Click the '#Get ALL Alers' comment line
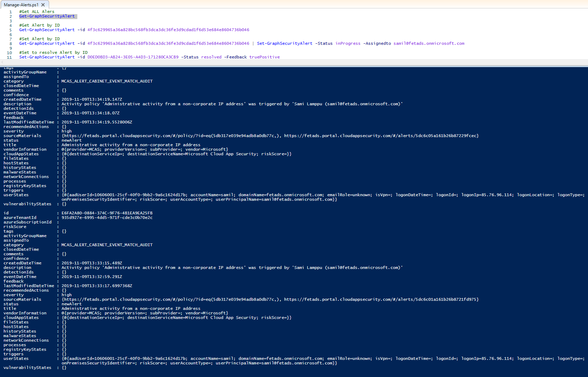This screenshot has height=377, width=588. pos(37,12)
